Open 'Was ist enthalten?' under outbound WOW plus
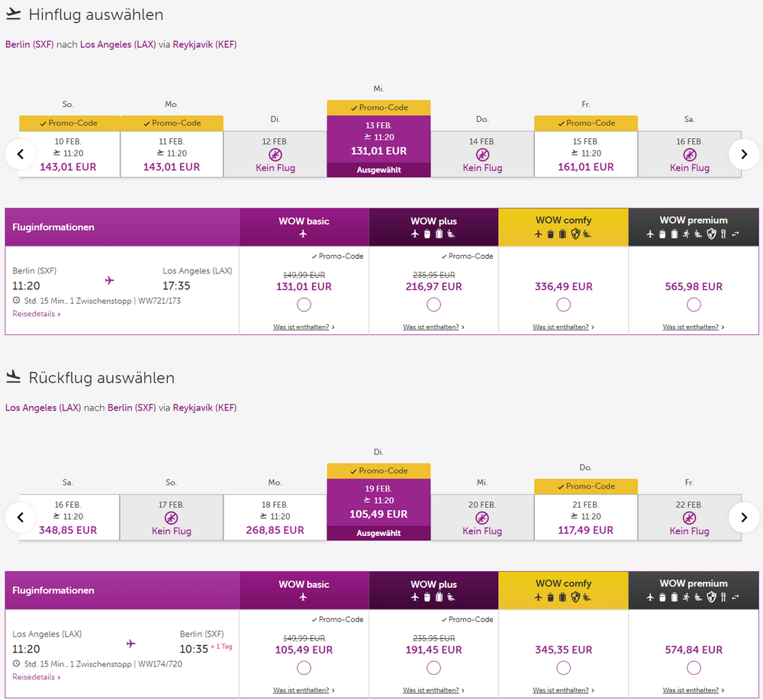 click(433, 327)
